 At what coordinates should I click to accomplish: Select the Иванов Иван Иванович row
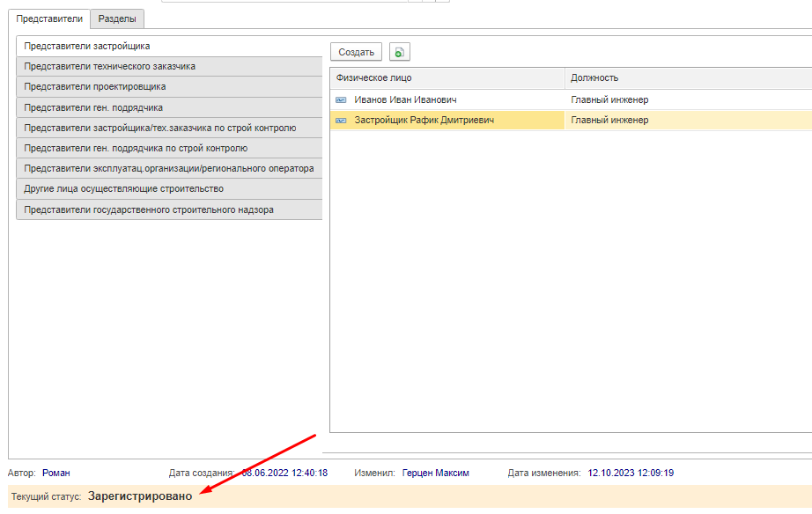pyautogui.click(x=572, y=99)
